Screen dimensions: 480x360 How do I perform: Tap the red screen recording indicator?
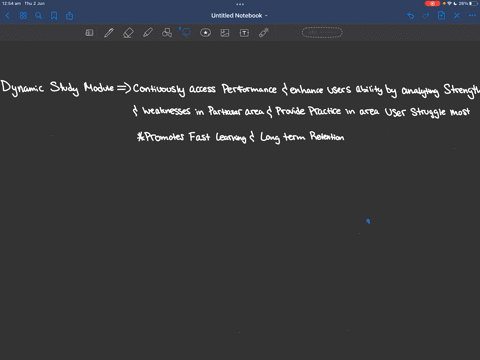(432, 4)
